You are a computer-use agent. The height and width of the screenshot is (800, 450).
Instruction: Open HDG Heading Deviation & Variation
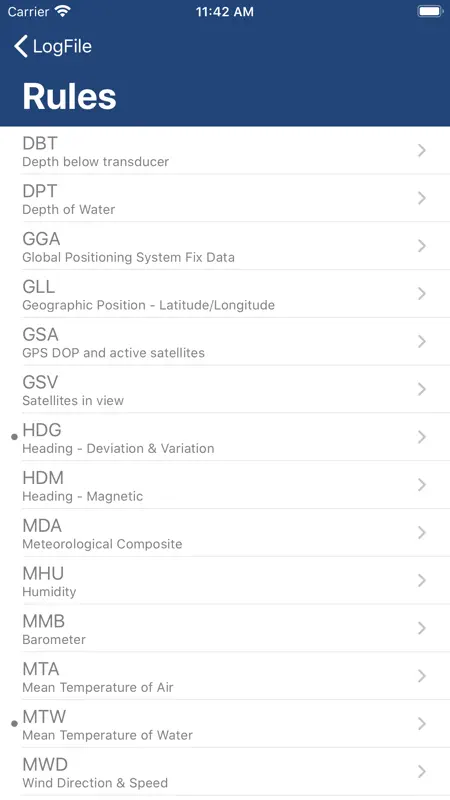[x=225, y=437]
